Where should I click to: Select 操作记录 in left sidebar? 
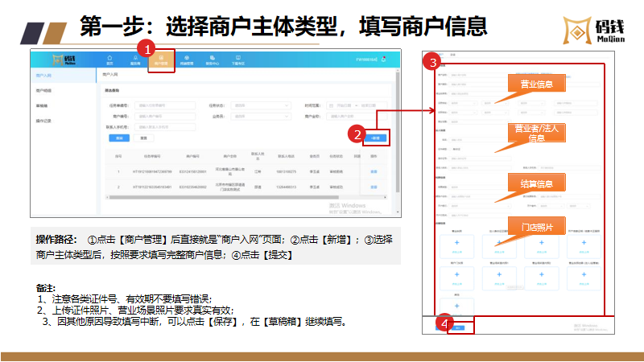(x=43, y=121)
